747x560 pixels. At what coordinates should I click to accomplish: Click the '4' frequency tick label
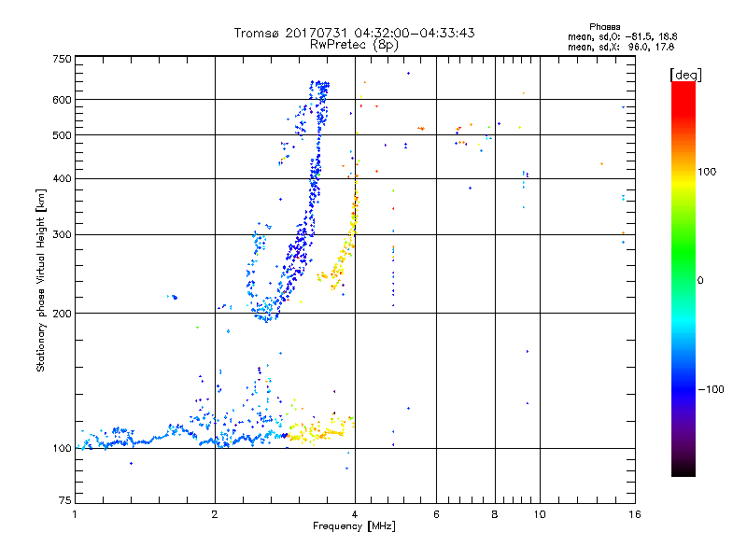pos(355,514)
